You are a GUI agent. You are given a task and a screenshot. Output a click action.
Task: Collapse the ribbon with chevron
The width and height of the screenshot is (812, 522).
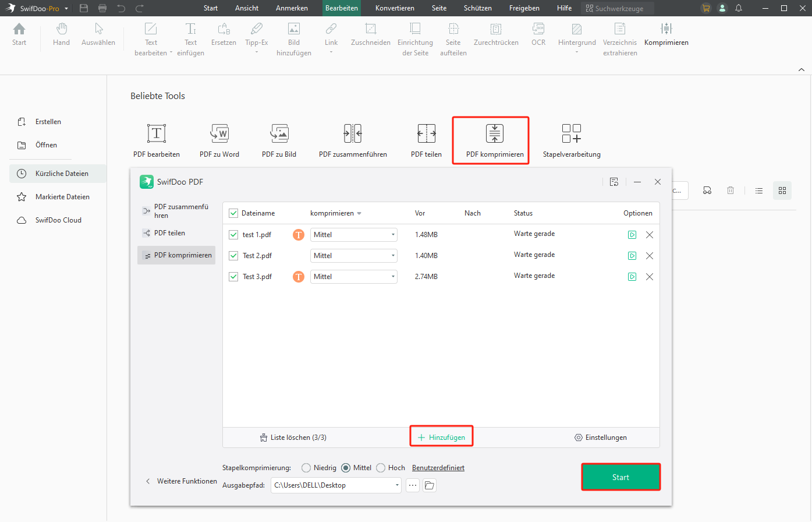tap(802, 69)
